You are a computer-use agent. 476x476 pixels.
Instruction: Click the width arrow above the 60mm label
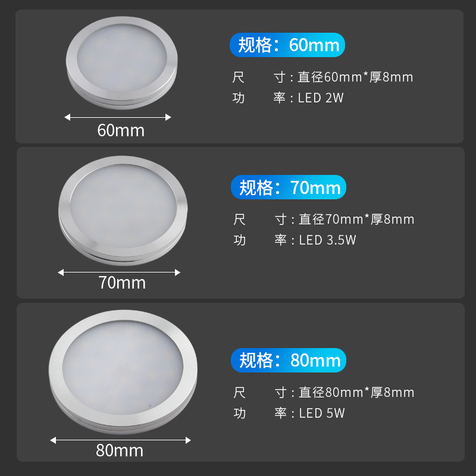(118, 117)
